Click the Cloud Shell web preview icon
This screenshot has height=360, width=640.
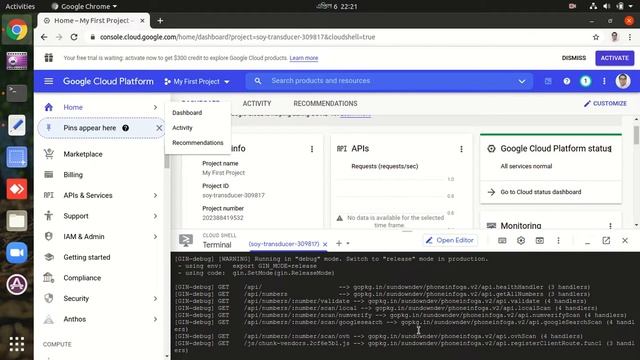[x=540, y=241]
